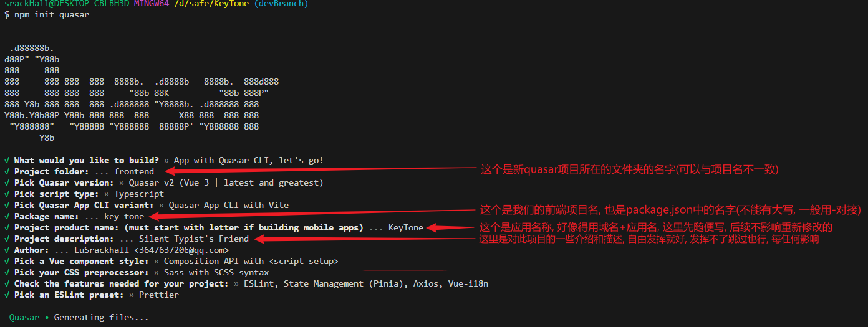Click the "Typescript" script type answer
Screen dimensions: 868x327
click(138, 194)
